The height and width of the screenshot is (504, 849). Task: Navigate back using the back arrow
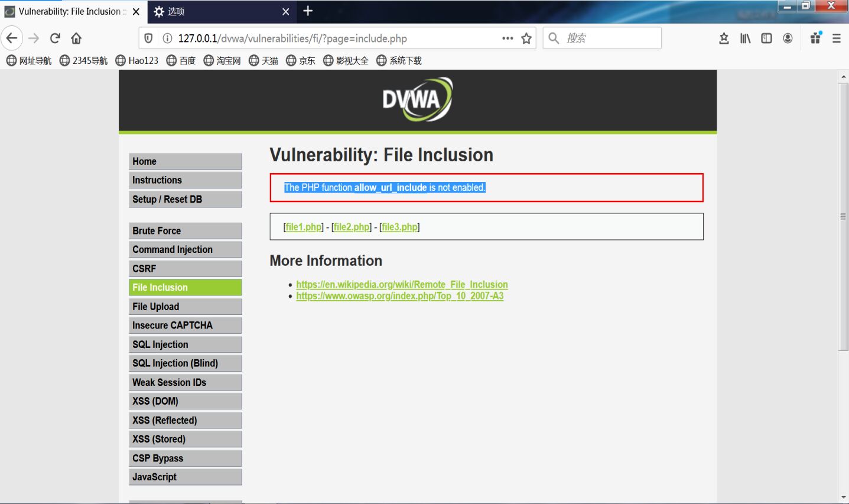click(11, 38)
